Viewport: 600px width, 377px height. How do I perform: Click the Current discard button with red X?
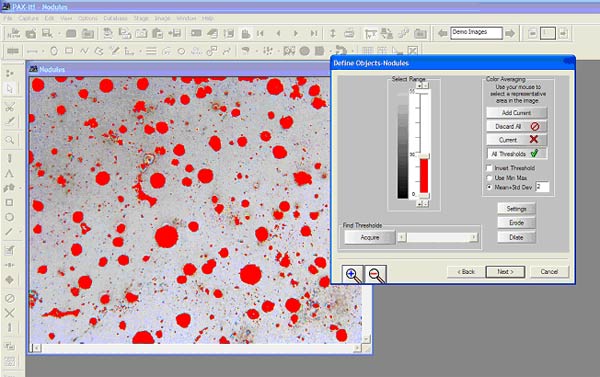click(x=517, y=140)
